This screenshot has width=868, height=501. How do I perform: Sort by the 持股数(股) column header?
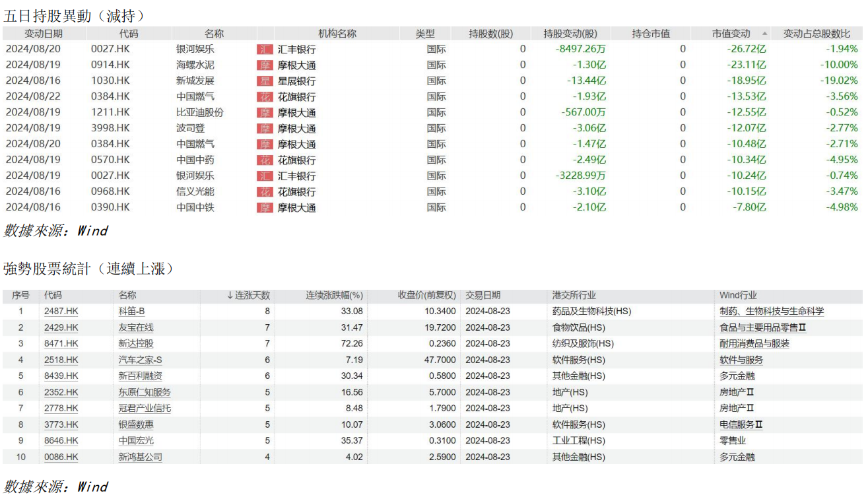(490, 34)
